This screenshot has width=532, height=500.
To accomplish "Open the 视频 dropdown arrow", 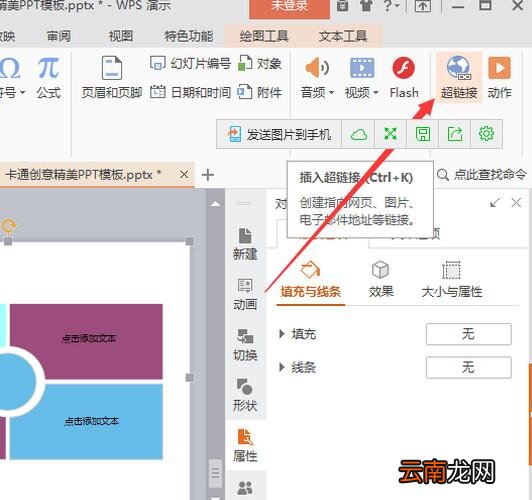I will tap(376, 92).
